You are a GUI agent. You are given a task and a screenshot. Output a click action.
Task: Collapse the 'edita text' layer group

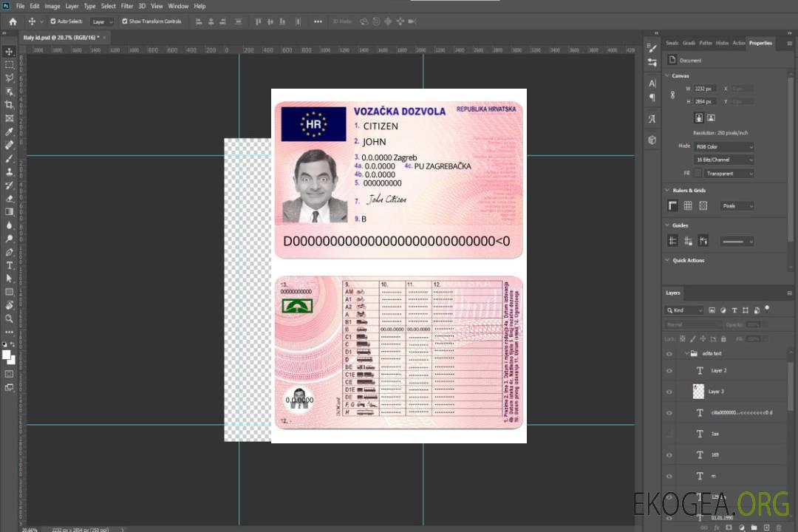(x=686, y=354)
